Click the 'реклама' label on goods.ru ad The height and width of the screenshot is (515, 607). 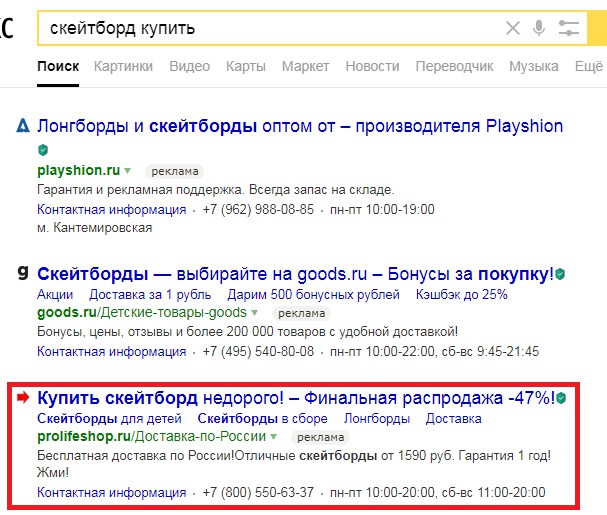click(301, 313)
